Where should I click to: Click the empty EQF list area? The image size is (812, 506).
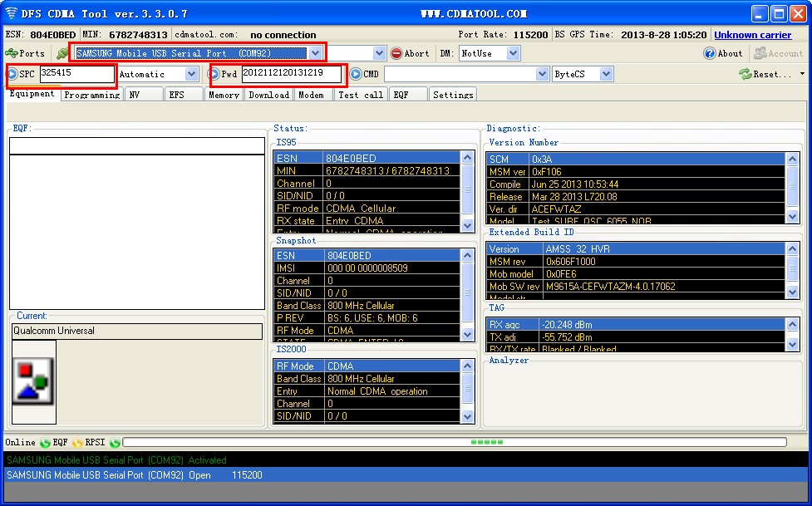pyautogui.click(x=137, y=232)
